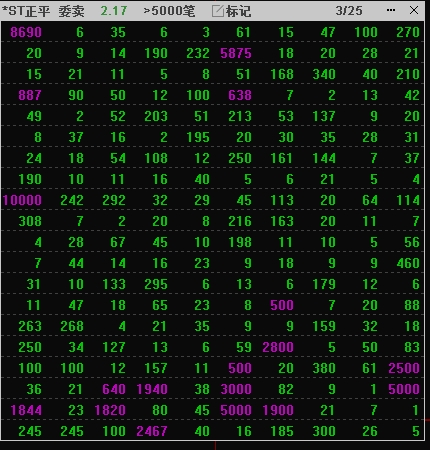
Task: Click the 2.17 sell price in header
Action: pyautogui.click(x=114, y=11)
